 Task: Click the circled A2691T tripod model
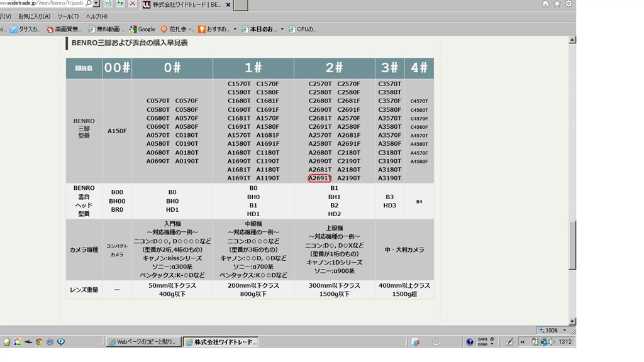pyautogui.click(x=319, y=178)
